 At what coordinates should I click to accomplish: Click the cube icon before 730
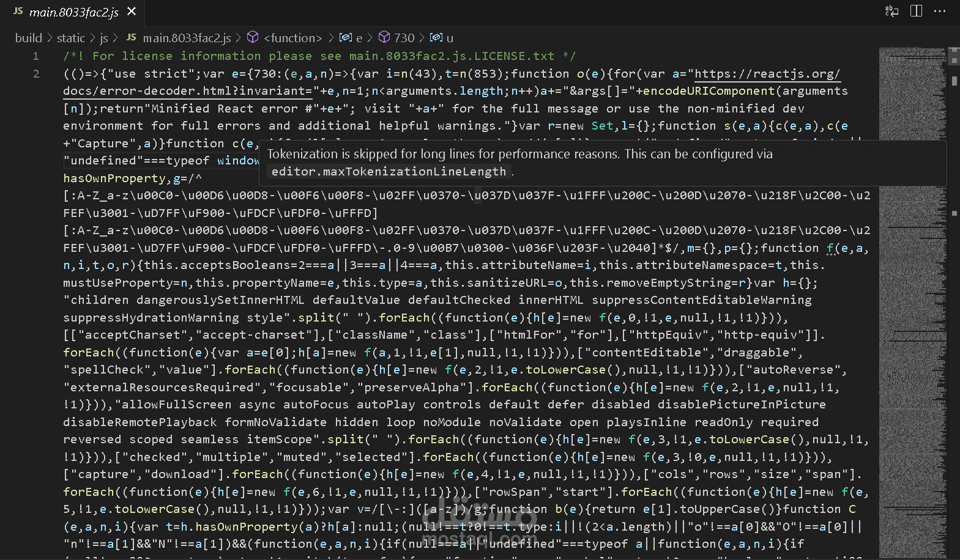[x=384, y=37]
